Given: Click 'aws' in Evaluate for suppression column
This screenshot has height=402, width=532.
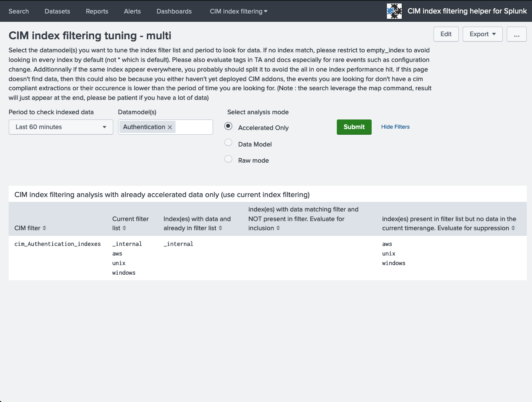Looking at the screenshot, I should coord(387,244).
